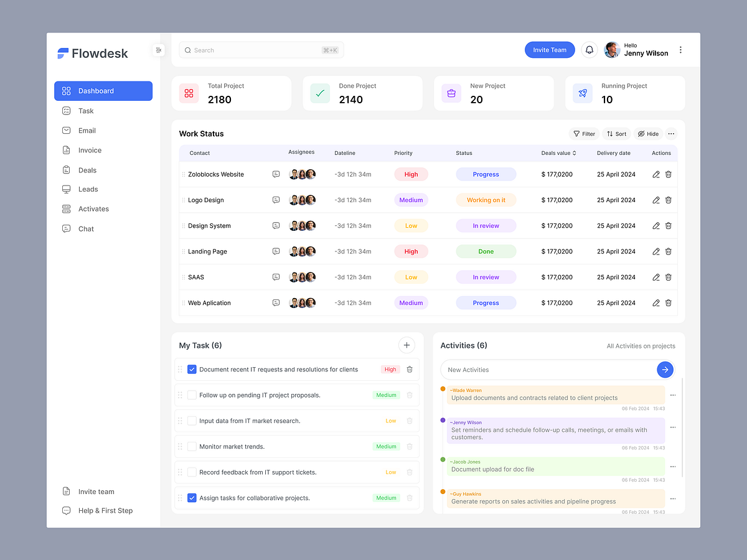Open Help & First Step

coord(97,511)
